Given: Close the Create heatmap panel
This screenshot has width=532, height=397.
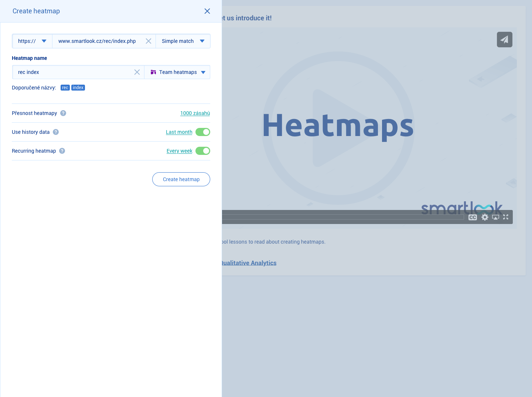Looking at the screenshot, I should click(x=207, y=11).
